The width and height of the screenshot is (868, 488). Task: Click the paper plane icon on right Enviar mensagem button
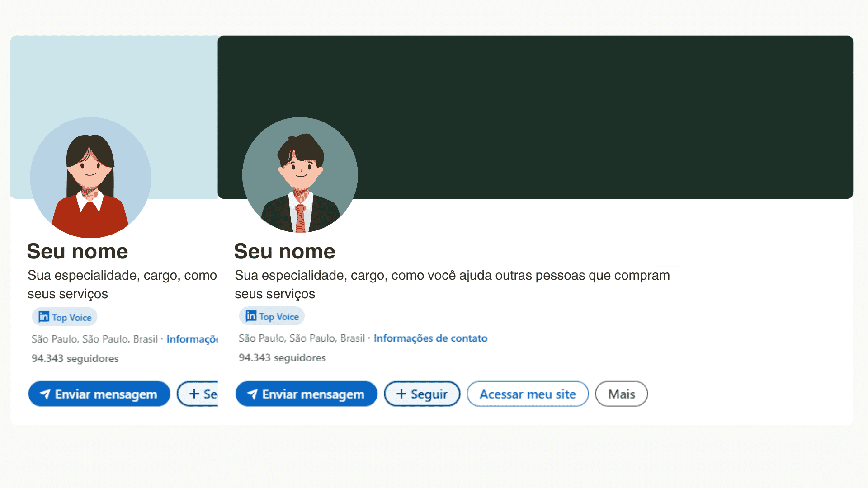coord(253,394)
